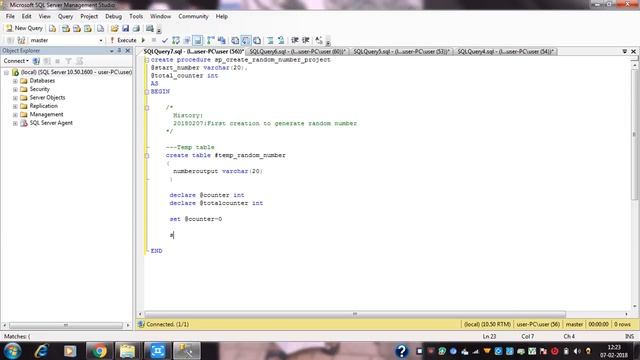Collapse the (local) server node
This screenshot has width=640, height=360.
coord(6,72)
